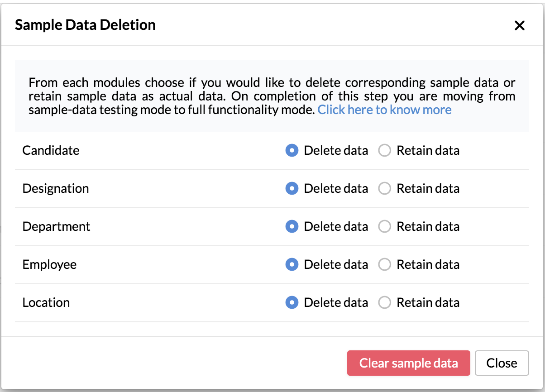The height and width of the screenshot is (392, 545).
Task: Set Employee to Delete data
Action: pos(292,265)
